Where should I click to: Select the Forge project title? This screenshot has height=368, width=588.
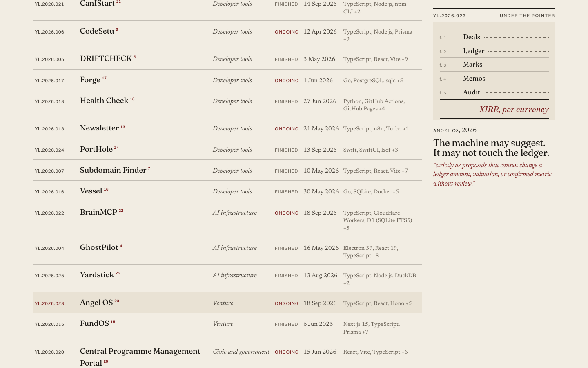point(90,80)
